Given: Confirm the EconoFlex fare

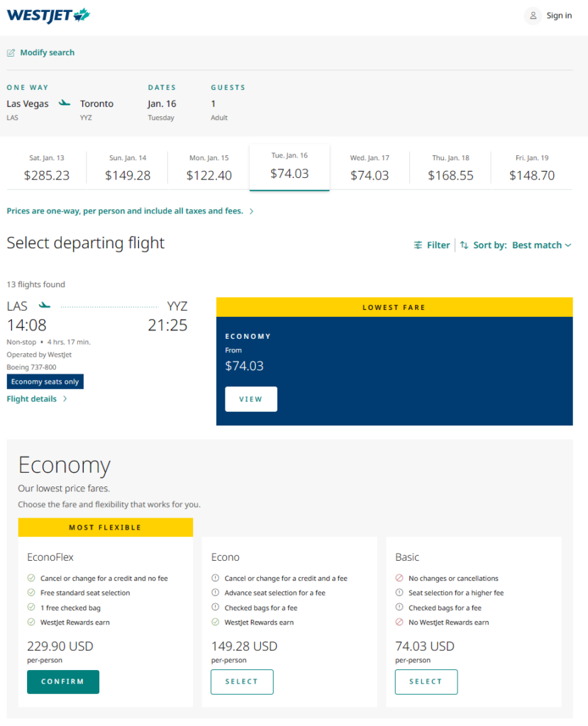Looking at the screenshot, I should [62, 681].
